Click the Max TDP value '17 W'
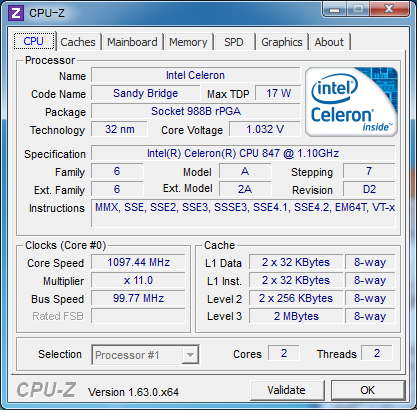The height and width of the screenshot is (410, 417). pyautogui.click(x=278, y=93)
